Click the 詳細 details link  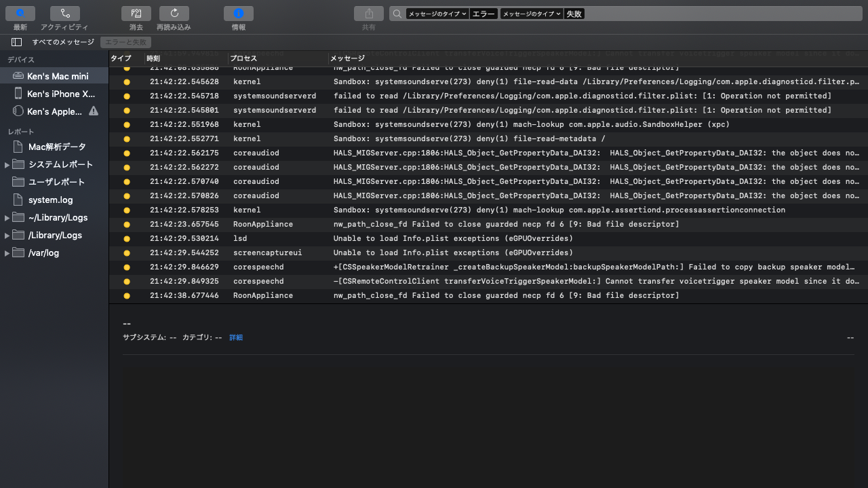(235, 337)
